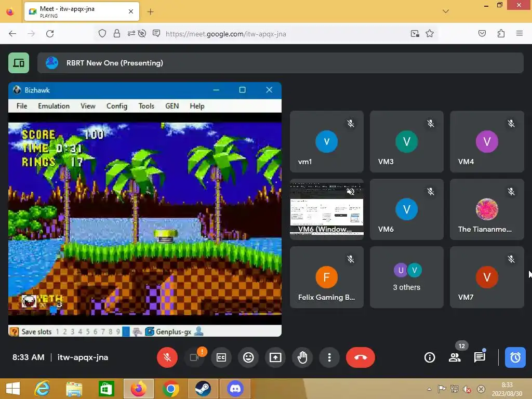Select save slot 5 in Bizhawk
The width and height of the screenshot is (532, 399).
[87, 331]
